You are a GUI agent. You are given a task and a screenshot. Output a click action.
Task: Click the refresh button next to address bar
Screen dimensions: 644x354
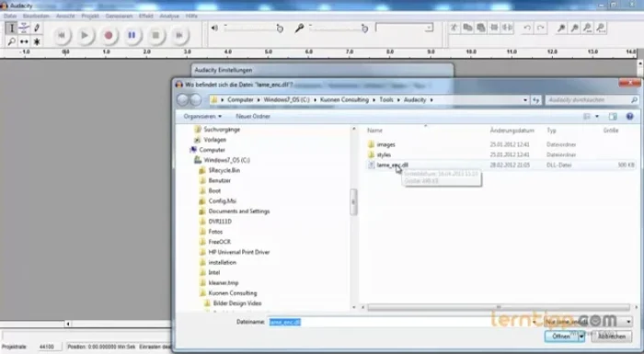535,100
